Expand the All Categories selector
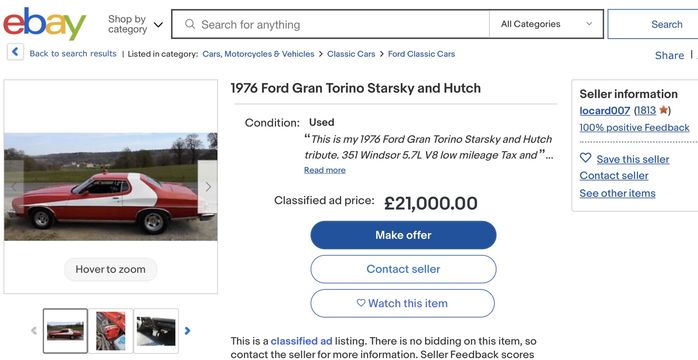698x360 pixels. pyautogui.click(x=546, y=24)
